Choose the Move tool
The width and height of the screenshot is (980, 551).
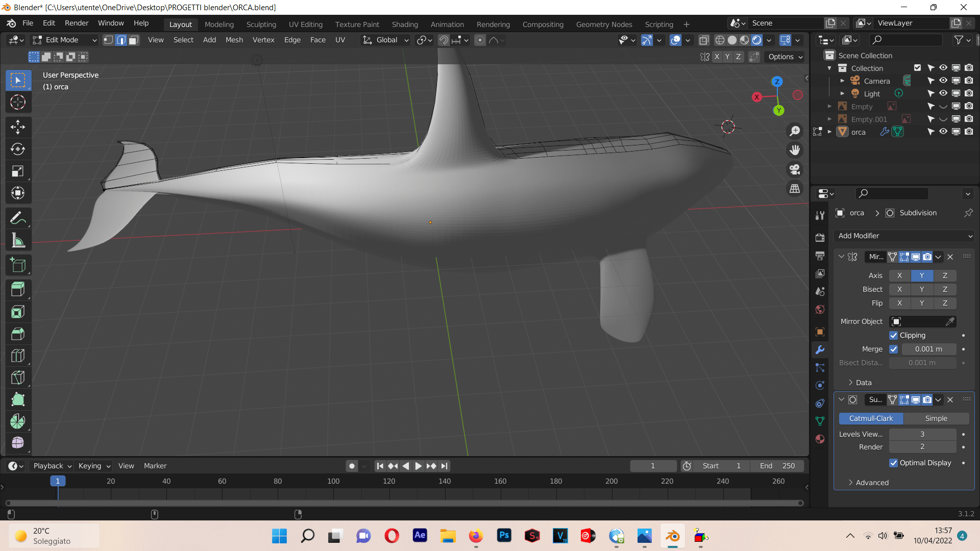[18, 127]
